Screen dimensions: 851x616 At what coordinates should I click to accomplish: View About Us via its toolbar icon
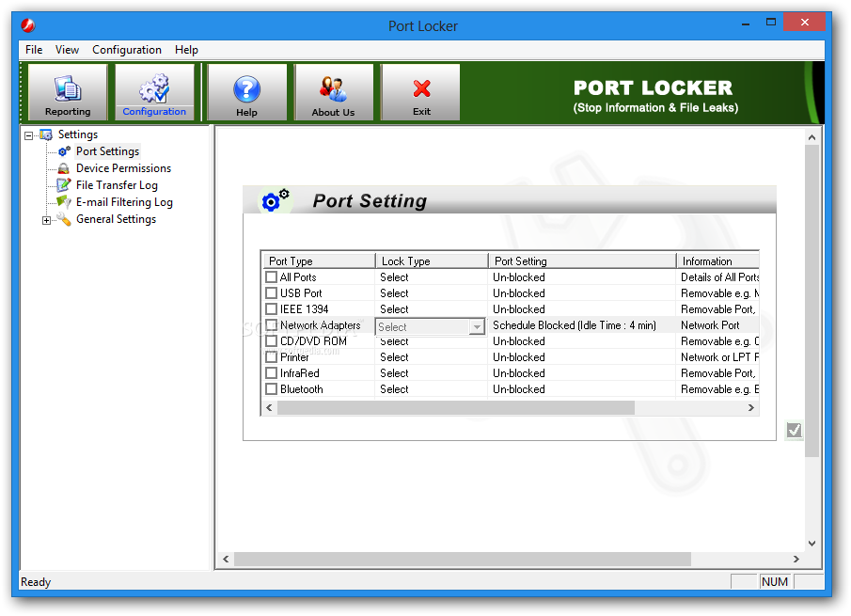coord(334,91)
